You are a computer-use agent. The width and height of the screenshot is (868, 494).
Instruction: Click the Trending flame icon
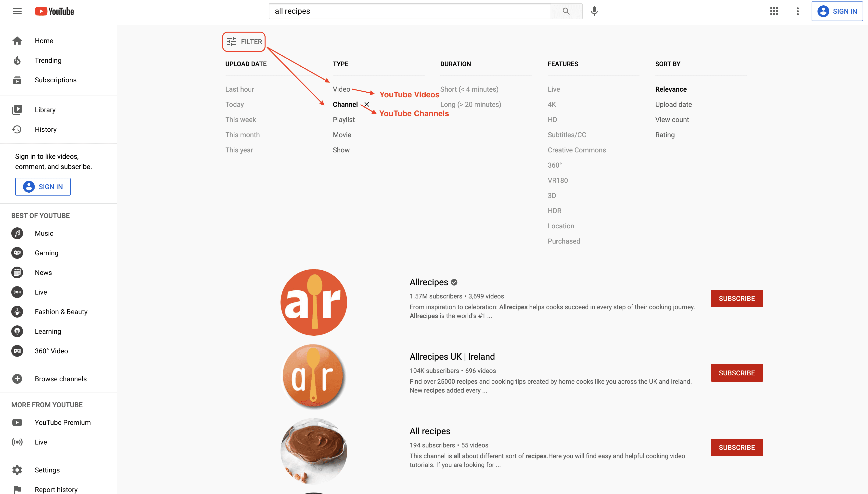click(17, 60)
